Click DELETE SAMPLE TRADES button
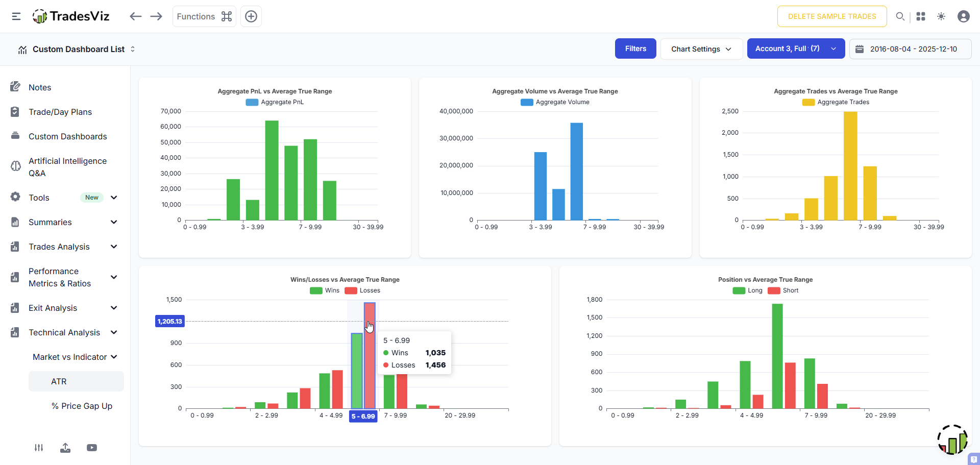 point(832,16)
